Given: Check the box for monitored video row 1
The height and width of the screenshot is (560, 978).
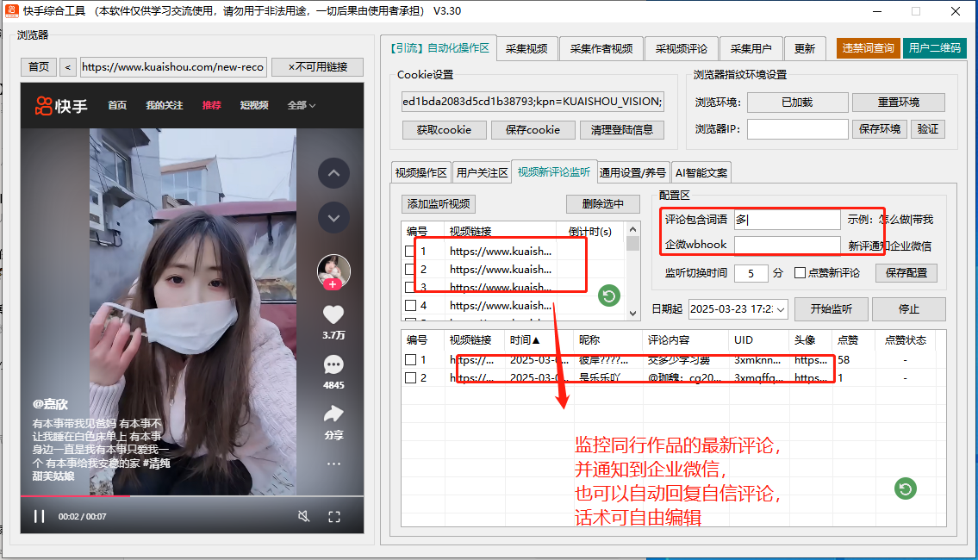Looking at the screenshot, I should tap(410, 250).
